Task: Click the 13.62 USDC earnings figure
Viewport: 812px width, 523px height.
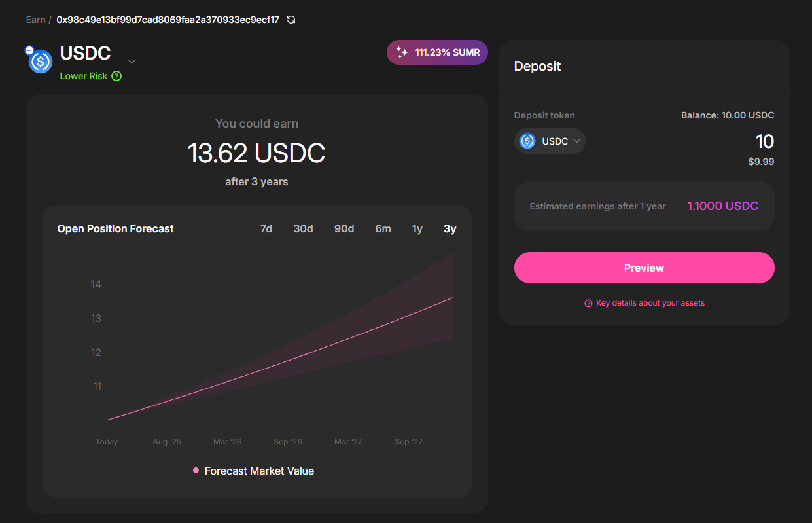Action: tap(256, 153)
